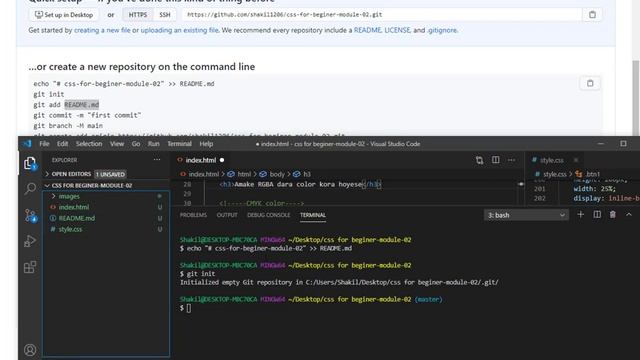Activate the style.css editor tab
The width and height of the screenshot is (640, 360).
(551, 160)
